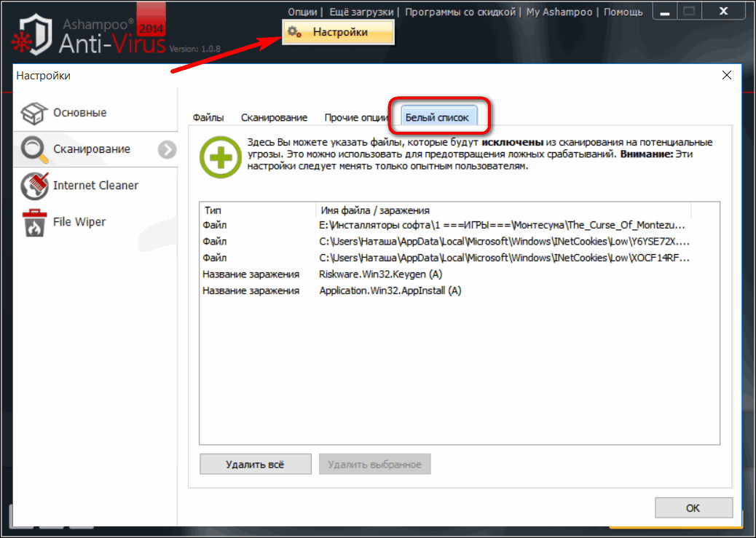Switch to the Файлы tab

coord(208,118)
